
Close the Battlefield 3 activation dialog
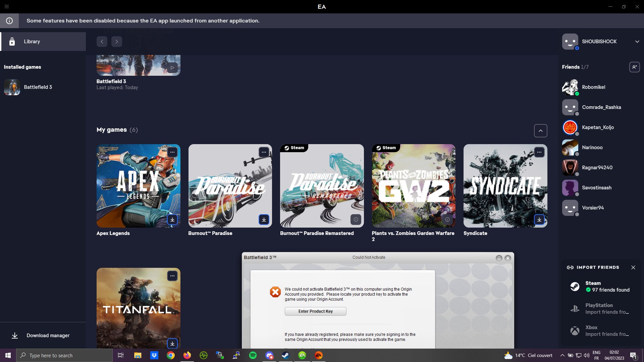click(x=507, y=258)
